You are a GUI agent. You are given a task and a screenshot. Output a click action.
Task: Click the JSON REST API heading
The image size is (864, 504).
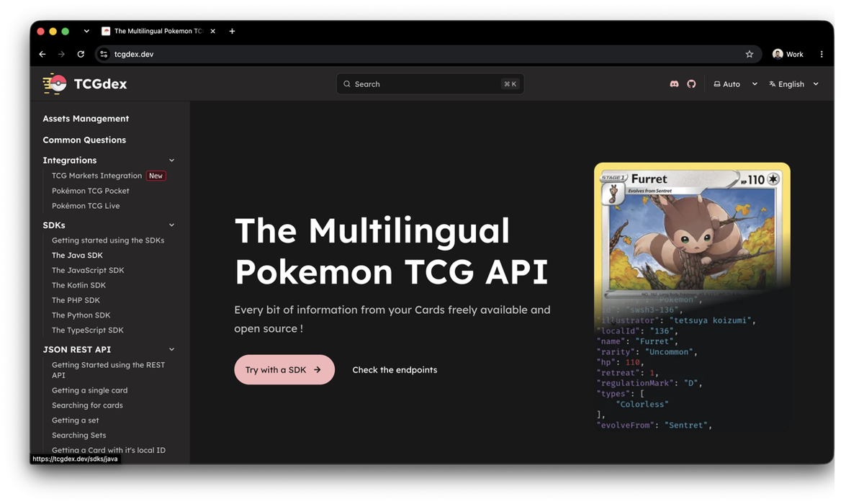point(77,350)
